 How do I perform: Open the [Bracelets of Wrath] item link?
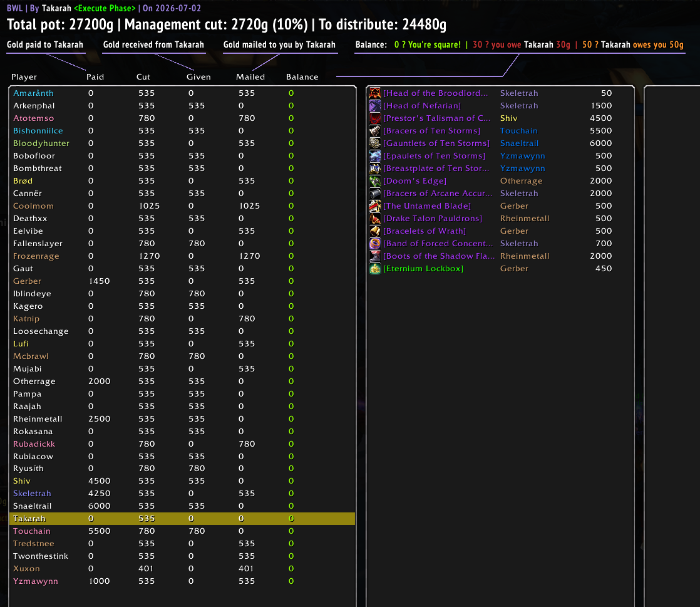[425, 231]
